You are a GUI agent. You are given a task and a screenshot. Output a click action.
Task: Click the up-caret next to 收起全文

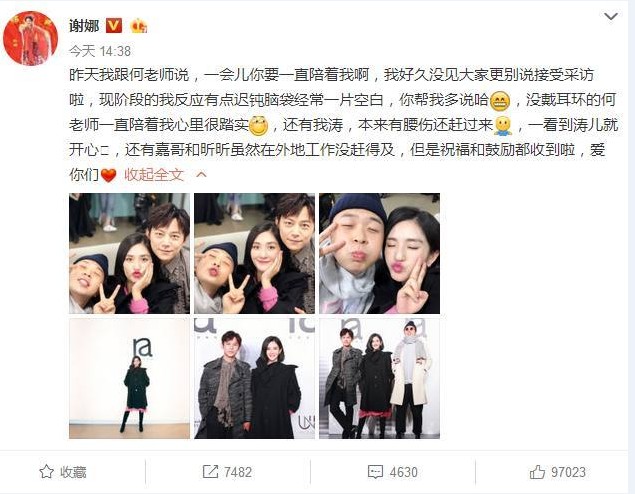201,175
